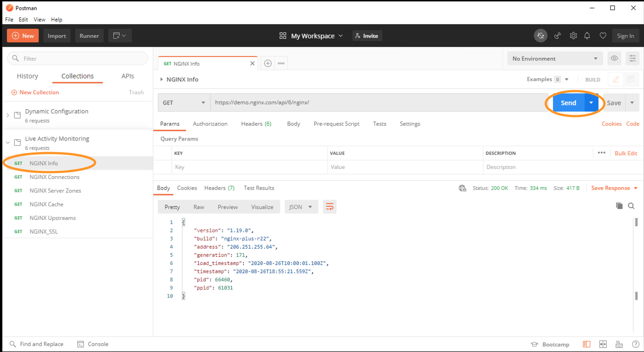
Task: Open keyboard shortcuts icon in status bar
Action: pyautogui.click(x=619, y=344)
